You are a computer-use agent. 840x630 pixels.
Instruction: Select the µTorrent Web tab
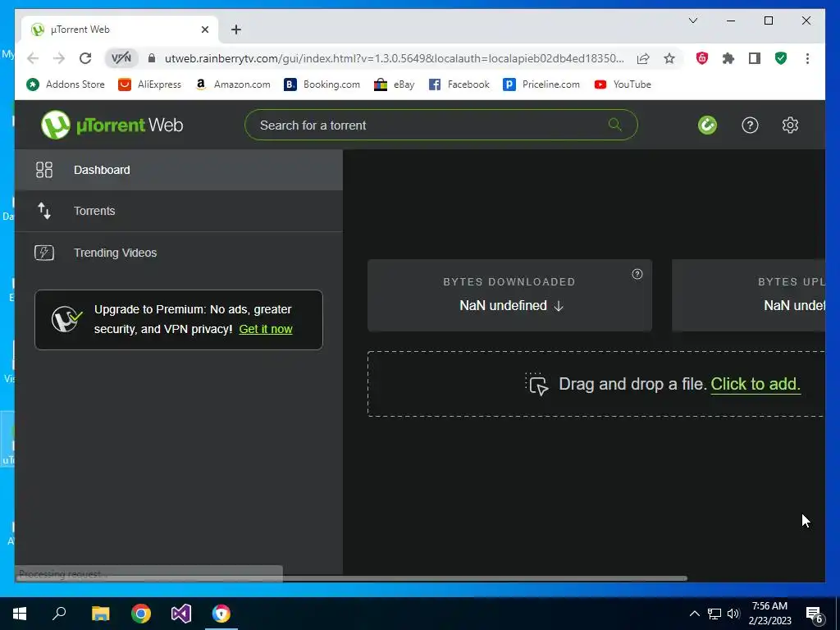pyautogui.click(x=120, y=30)
